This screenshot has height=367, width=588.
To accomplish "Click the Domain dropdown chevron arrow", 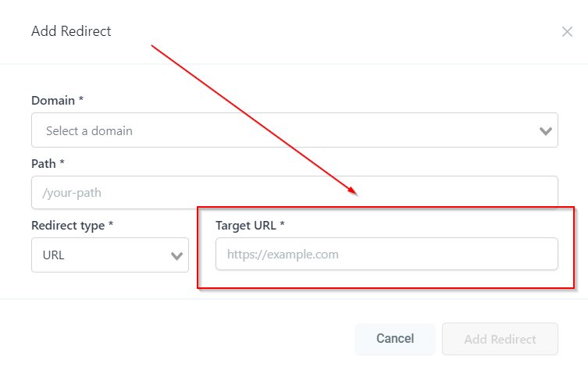I will [x=546, y=131].
